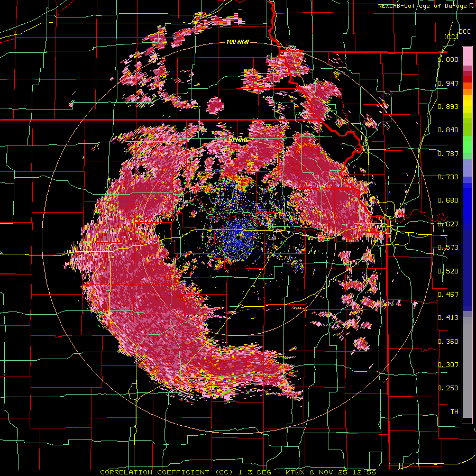Click the Correlation Coefficient caption at bottom
Image resolution: width=476 pixels, height=476 pixels.
click(238, 472)
